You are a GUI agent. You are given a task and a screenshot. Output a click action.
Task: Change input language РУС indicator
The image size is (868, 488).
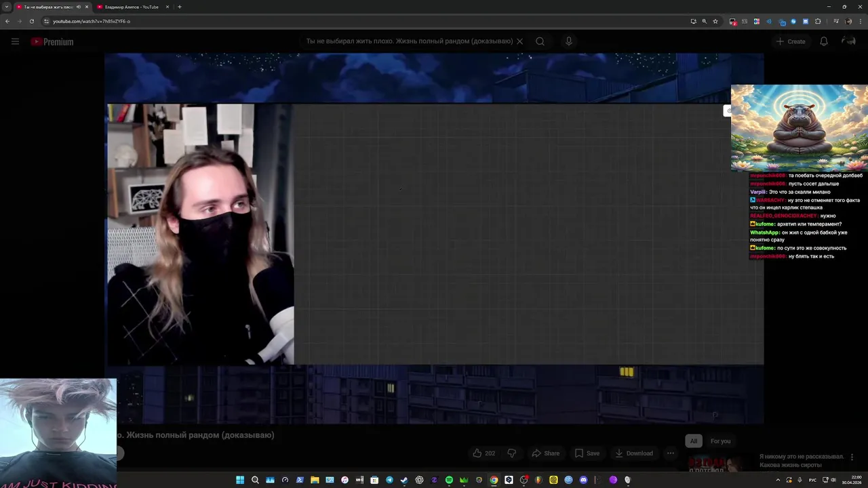coord(812,480)
